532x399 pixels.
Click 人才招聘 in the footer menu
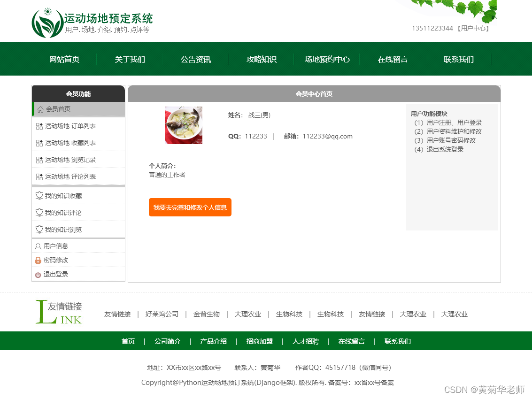[306, 341]
